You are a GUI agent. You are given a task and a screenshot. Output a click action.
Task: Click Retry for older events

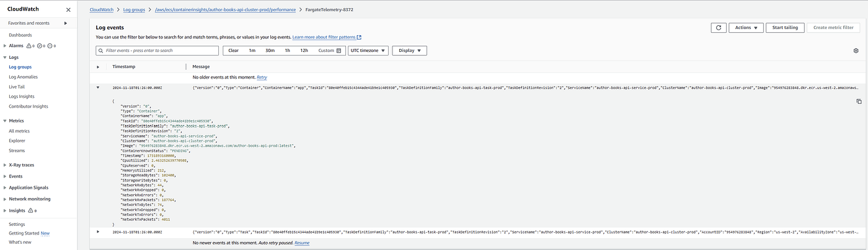coord(262,77)
